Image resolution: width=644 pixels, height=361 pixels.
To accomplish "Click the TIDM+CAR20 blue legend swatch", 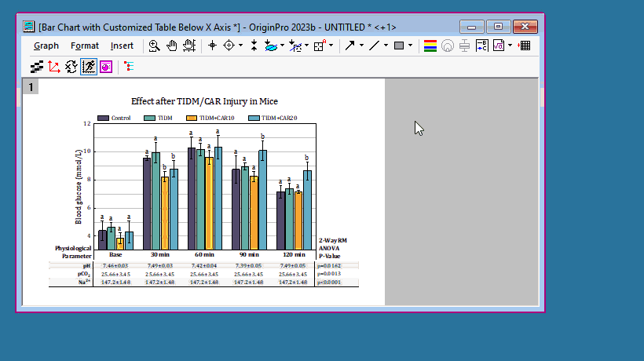I will click(254, 118).
